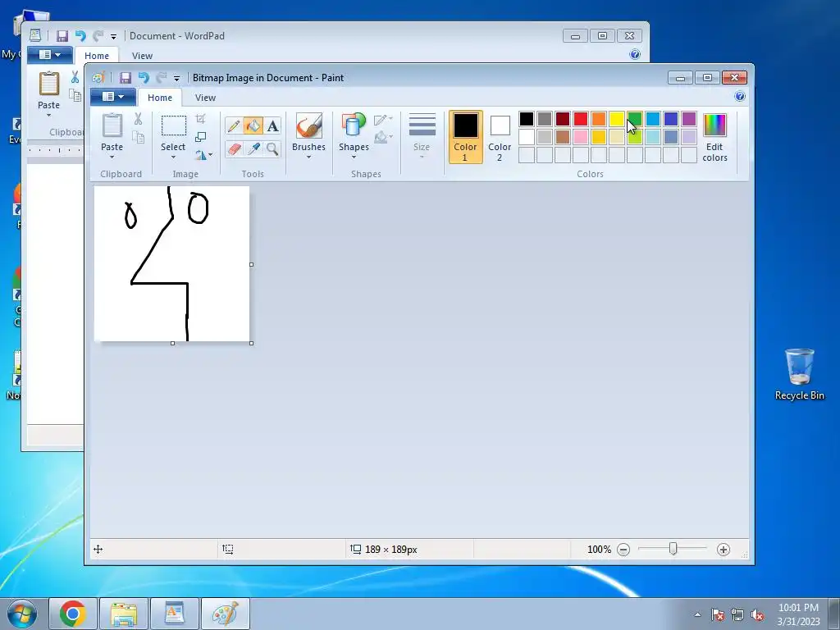Screen dimensions: 840x630
Task: Click the Cut scissors icon in Paint
Action: pyautogui.click(x=138, y=118)
